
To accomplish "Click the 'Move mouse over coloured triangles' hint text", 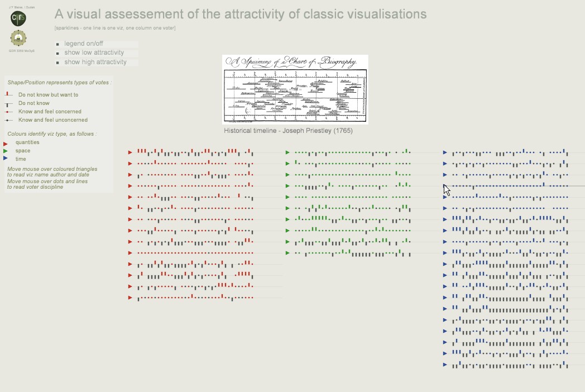I will coord(52,172).
